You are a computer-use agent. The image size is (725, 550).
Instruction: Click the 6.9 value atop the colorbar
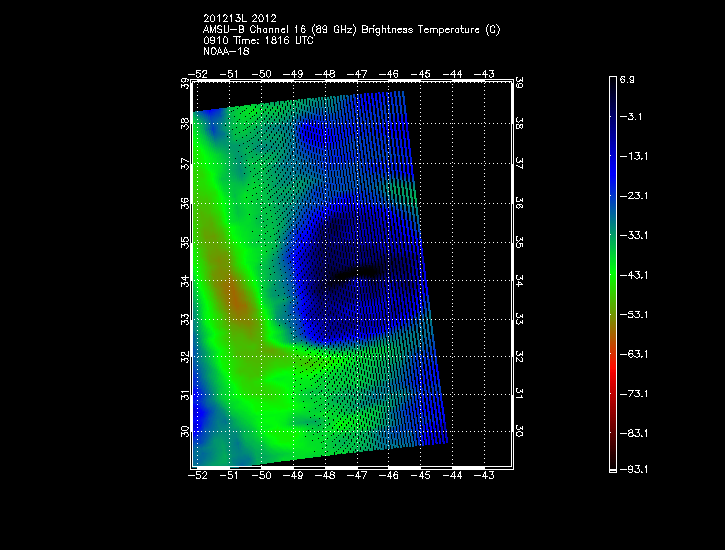tap(628, 78)
